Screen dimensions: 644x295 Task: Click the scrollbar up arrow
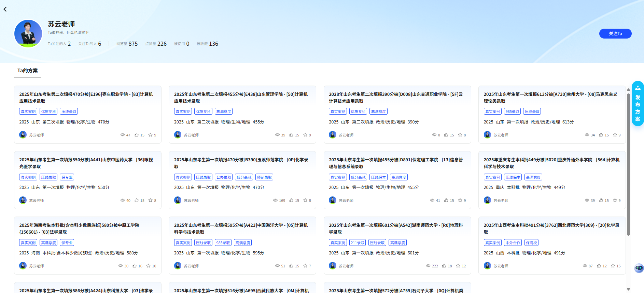tap(628, 90)
